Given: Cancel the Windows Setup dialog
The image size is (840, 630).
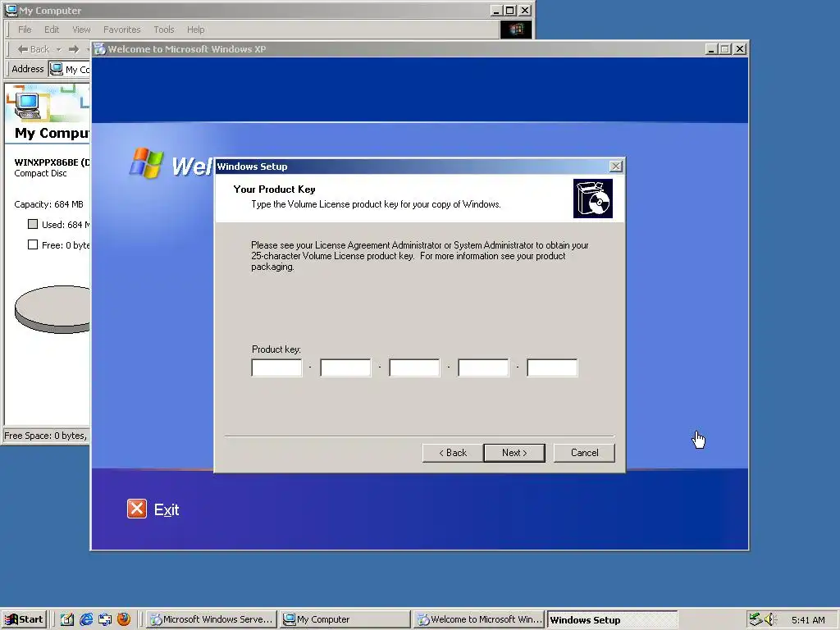Looking at the screenshot, I should [x=584, y=453].
